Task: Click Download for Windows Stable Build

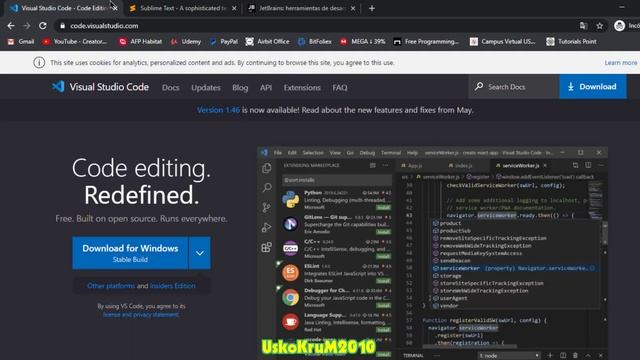Action: [130, 253]
